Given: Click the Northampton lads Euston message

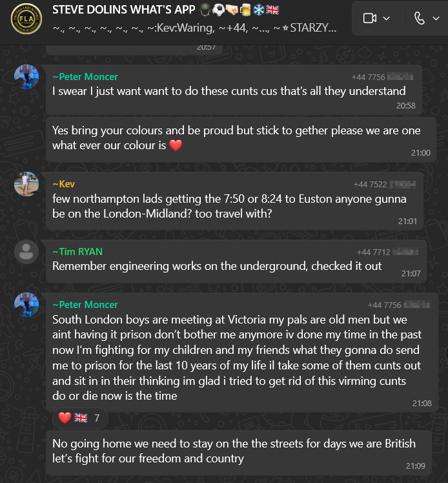Looking at the screenshot, I should coord(229,206).
